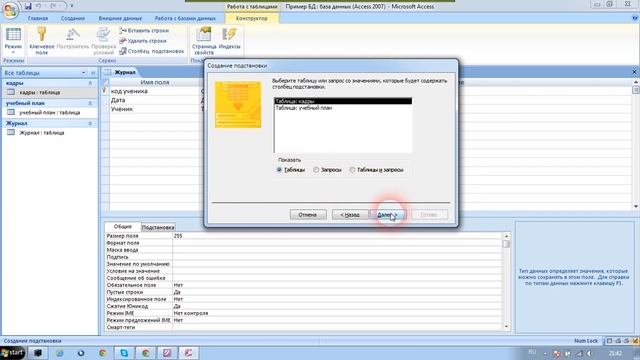640x360 pixels.
Task: Click the taskbar clock
Action: [x=616, y=353]
